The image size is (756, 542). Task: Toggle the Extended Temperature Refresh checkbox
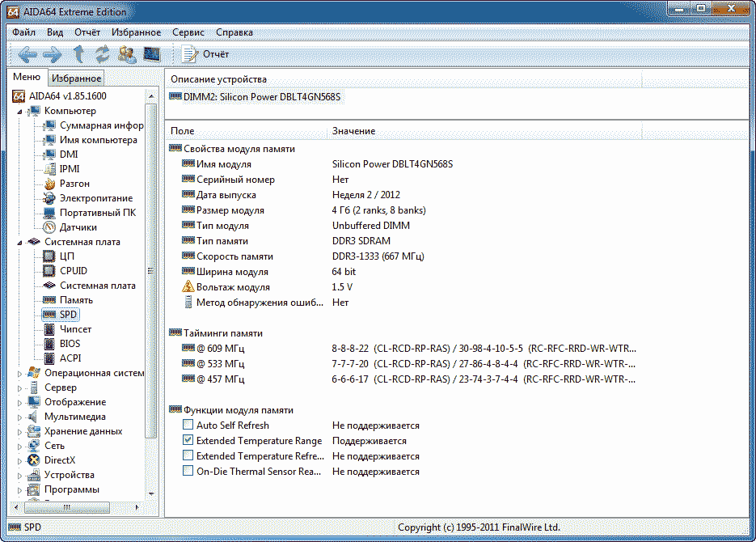(188, 455)
